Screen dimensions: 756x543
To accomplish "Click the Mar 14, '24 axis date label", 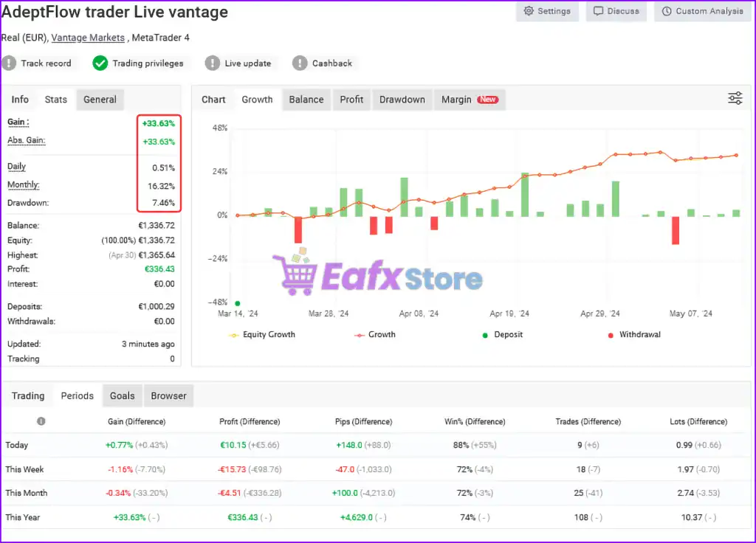I will pyautogui.click(x=238, y=314).
